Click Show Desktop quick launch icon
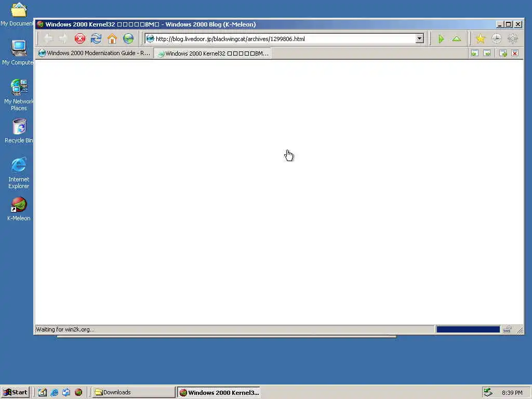Image resolution: width=532 pixels, height=399 pixels. tap(43, 393)
